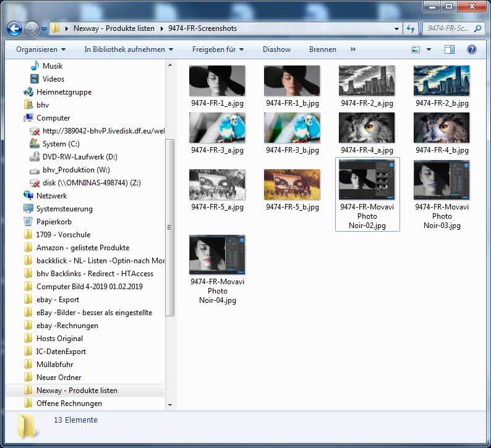
Task: Select 'bhv Backlinks - Redirect - HTAccess' folder
Action: pos(95,274)
